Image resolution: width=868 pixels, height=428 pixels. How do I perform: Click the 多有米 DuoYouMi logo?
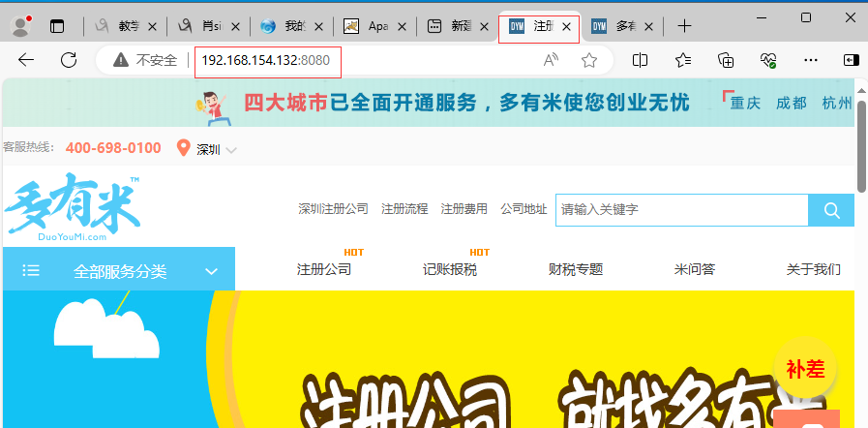[x=73, y=207]
